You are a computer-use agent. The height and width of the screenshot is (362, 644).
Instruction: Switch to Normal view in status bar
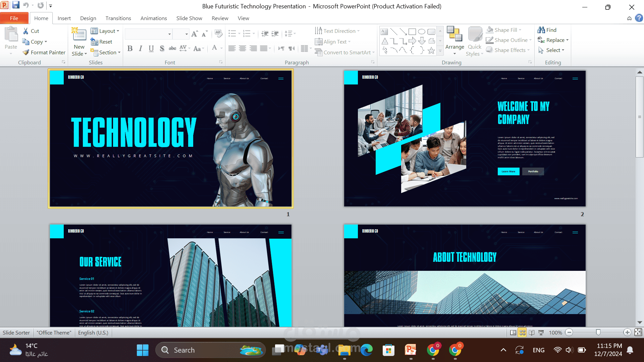pos(513,333)
